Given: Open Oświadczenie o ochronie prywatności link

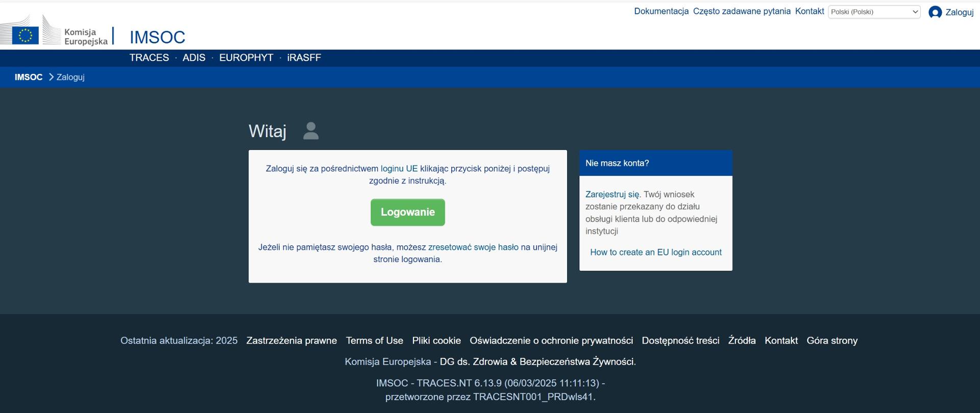Looking at the screenshot, I should coord(551,341).
